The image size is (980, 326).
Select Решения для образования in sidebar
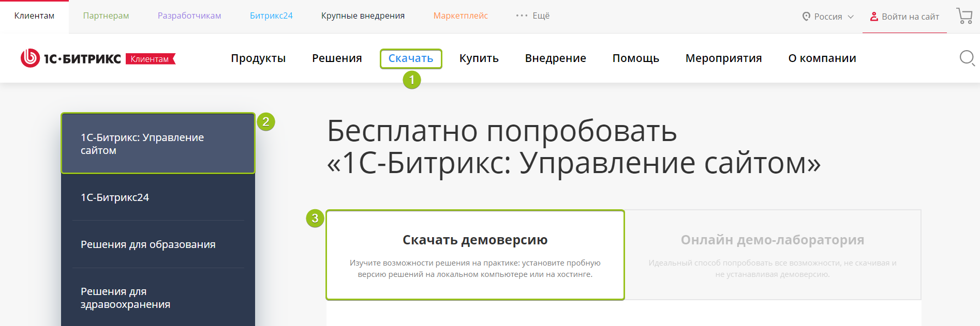(x=158, y=244)
